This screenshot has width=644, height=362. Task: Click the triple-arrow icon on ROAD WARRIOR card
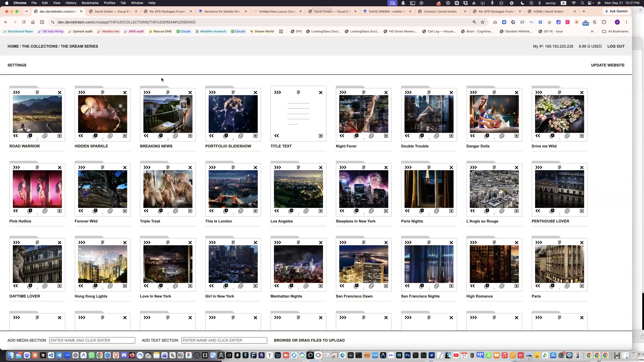coord(16,93)
